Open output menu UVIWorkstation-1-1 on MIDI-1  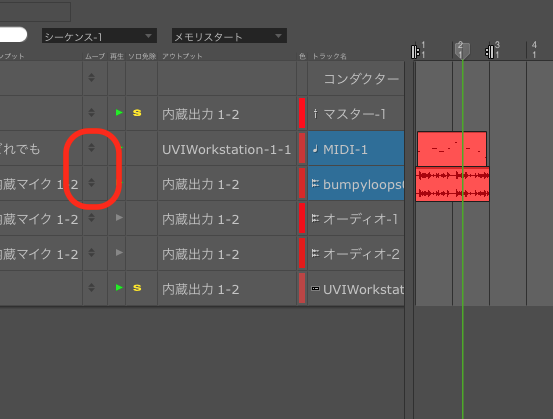(226, 150)
